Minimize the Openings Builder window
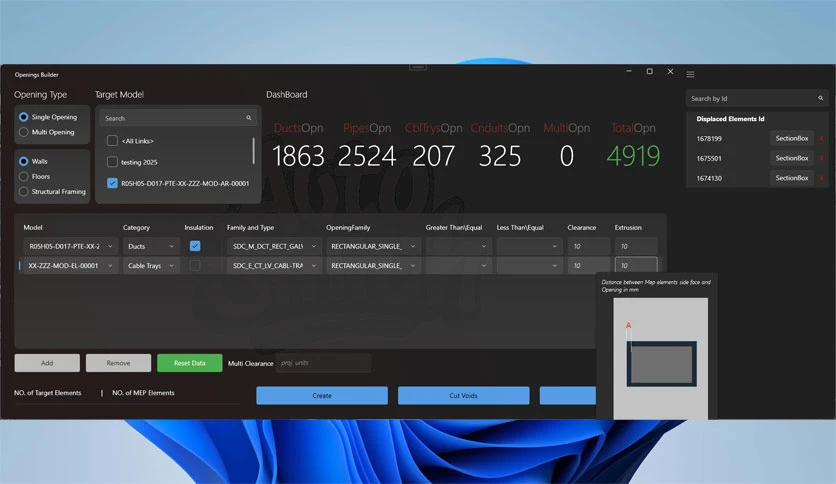This screenshot has height=484, width=836. tap(629, 71)
